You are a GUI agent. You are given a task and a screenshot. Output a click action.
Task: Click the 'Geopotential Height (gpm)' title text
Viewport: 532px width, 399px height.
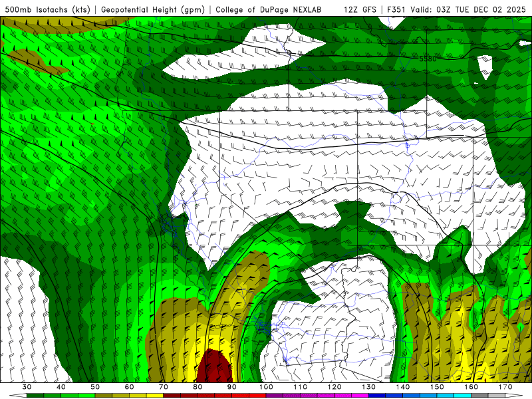(153, 10)
